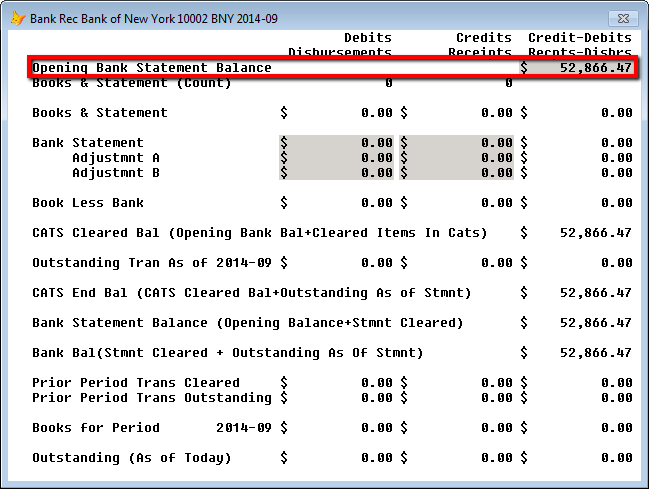
Task: Edit Opening Bank Statement Balance amount field
Action: pyautogui.click(x=577, y=67)
